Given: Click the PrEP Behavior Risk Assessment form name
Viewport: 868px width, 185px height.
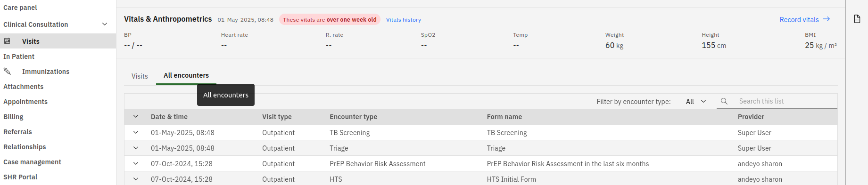Looking at the screenshot, I should pos(568,164).
